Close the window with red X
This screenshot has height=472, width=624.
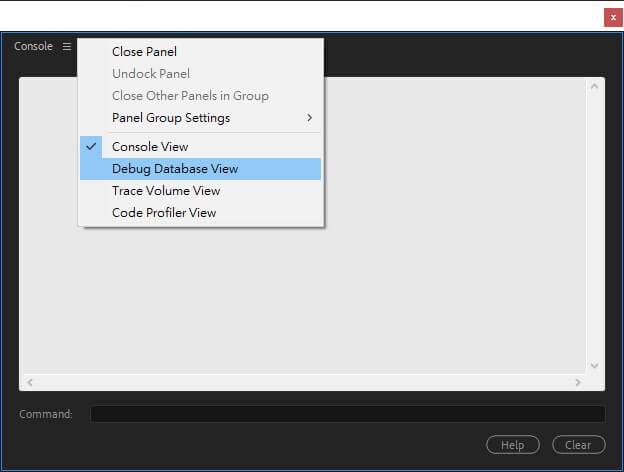613,17
